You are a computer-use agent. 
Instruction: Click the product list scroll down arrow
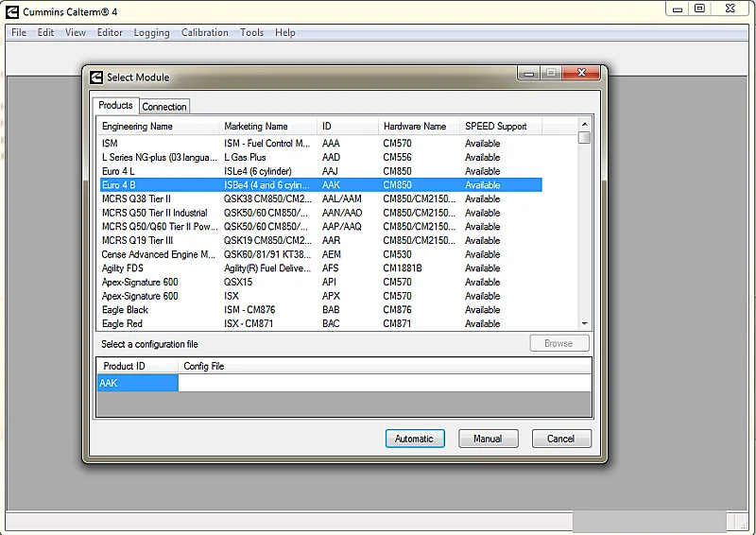[x=584, y=323]
